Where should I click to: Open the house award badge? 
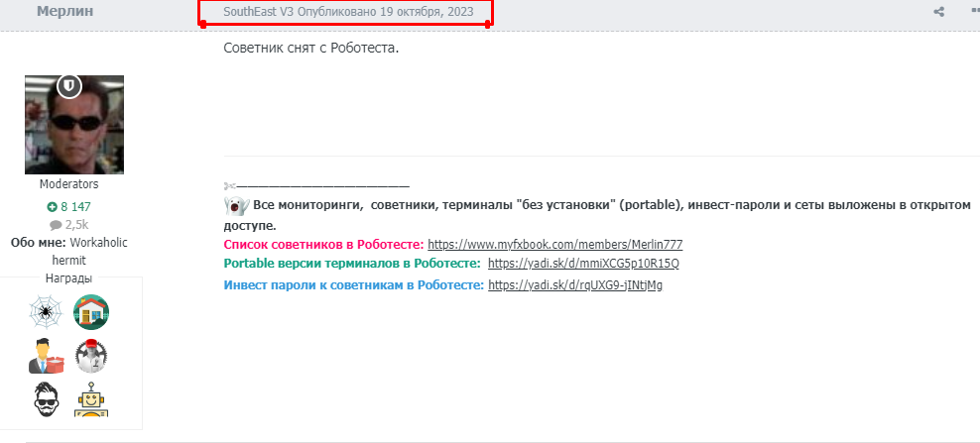91,312
